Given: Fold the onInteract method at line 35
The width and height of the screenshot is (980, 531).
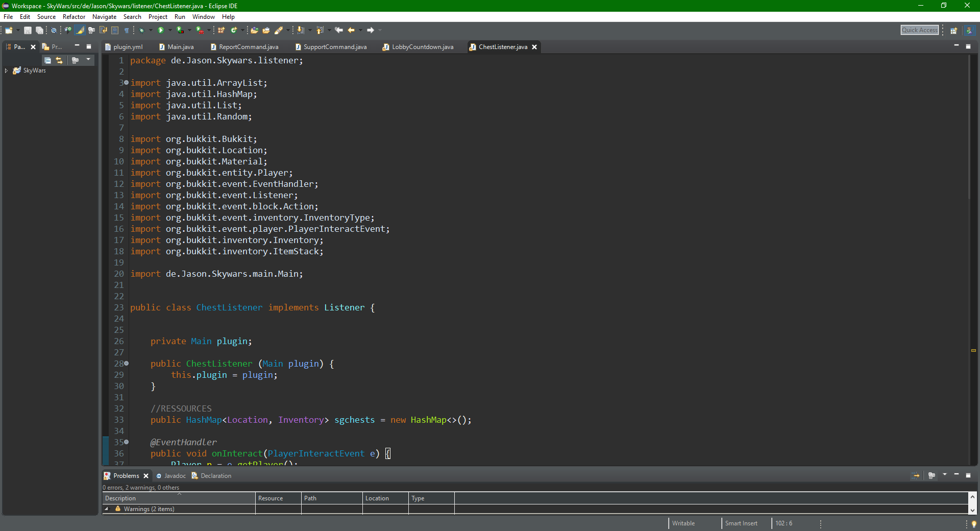Looking at the screenshot, I should (126, 442).
